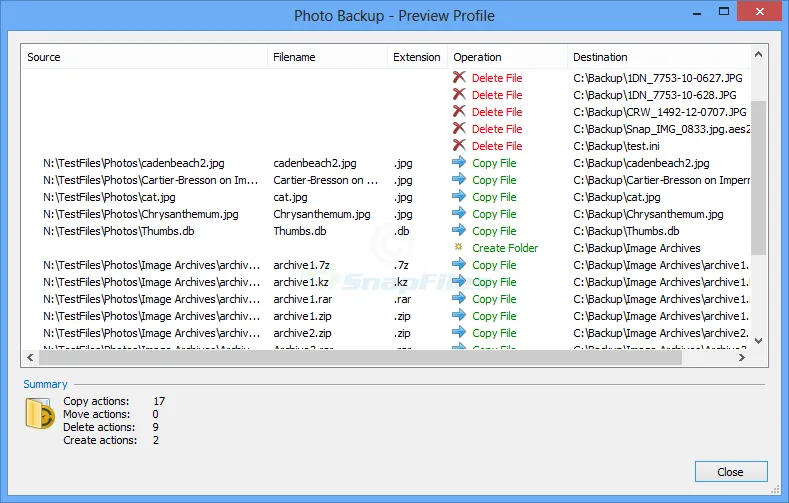The image size is (789, 503).
Task: Click filename cell Cartier-Bresson on ...
Action: [x=326, y=180]
